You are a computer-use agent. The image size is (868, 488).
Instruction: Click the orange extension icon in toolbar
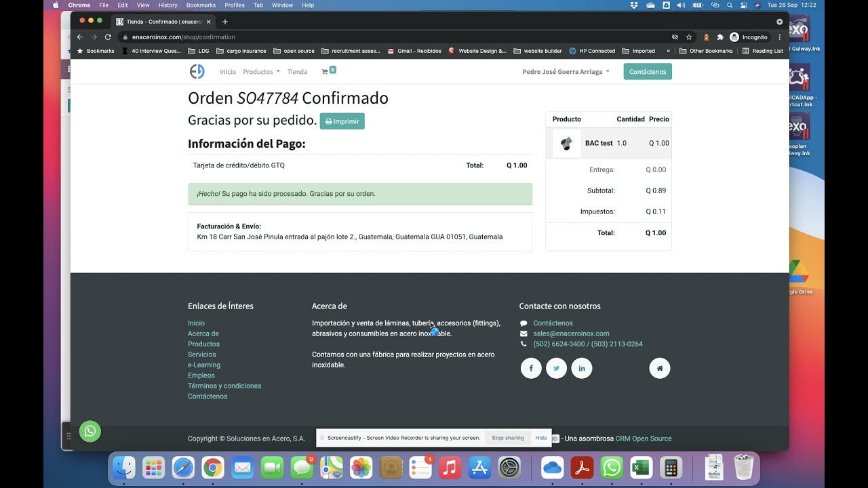click(707, 37)
